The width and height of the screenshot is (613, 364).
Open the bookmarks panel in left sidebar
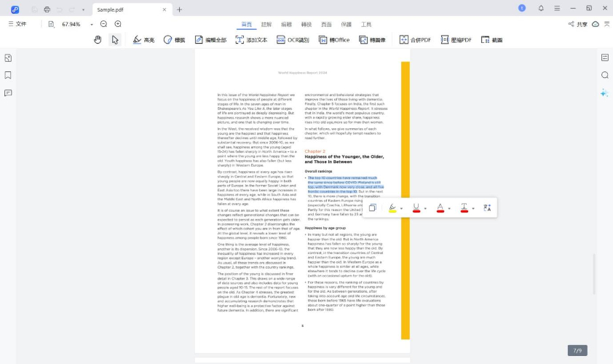pyautogui.click(x=8, y=75)
